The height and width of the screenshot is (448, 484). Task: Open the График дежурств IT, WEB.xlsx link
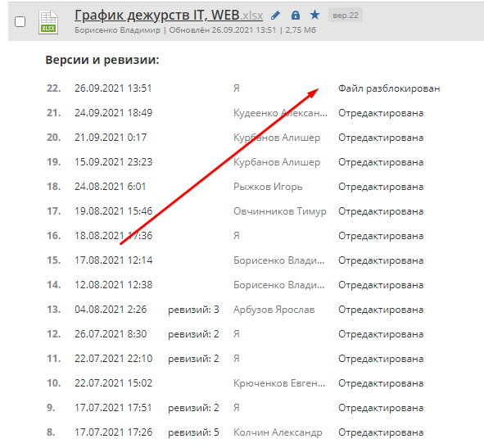(x=169, y=15)
